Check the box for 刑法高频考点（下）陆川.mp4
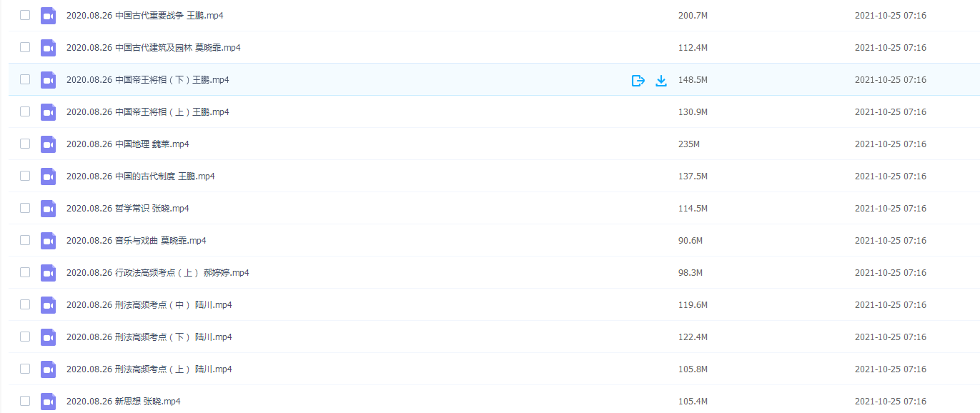 point(25,337)
